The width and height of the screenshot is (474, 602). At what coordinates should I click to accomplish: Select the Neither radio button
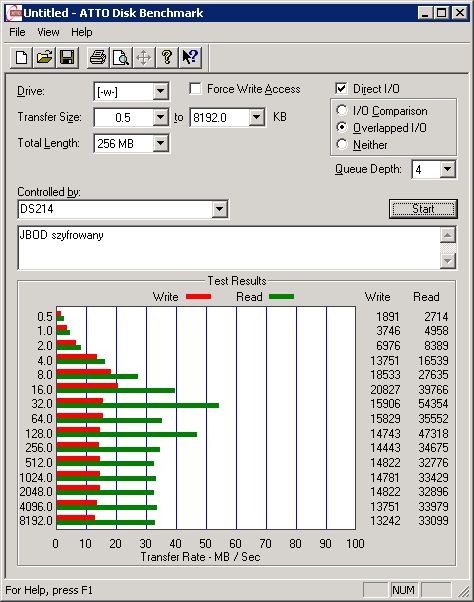[x=342, y=144]
